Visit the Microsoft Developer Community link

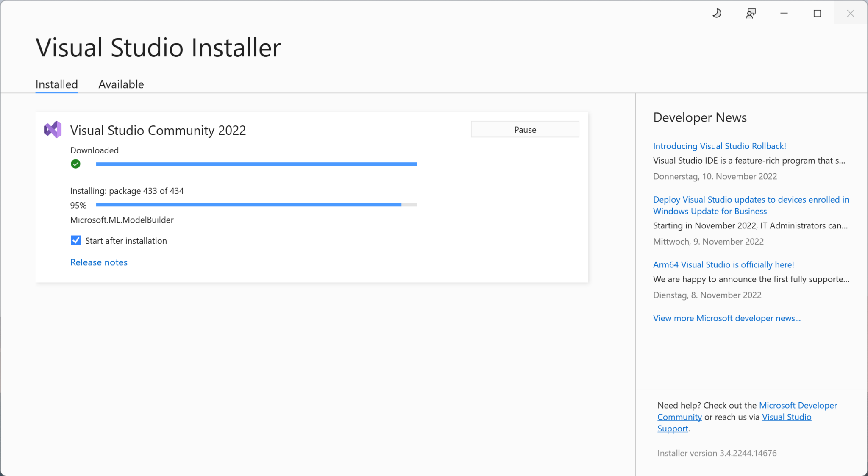click(798, 405)
